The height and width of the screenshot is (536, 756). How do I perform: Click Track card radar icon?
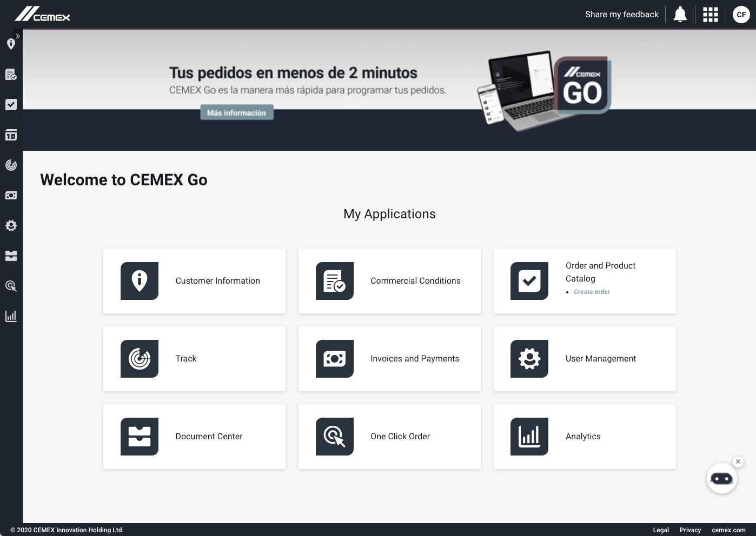[140, 359]
